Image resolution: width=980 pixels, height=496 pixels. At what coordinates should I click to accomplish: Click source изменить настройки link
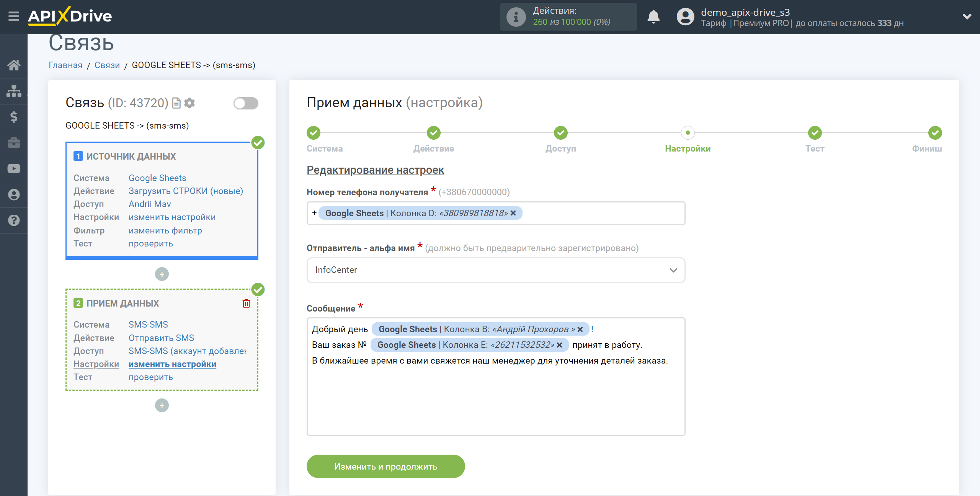[x=172, y=217]
